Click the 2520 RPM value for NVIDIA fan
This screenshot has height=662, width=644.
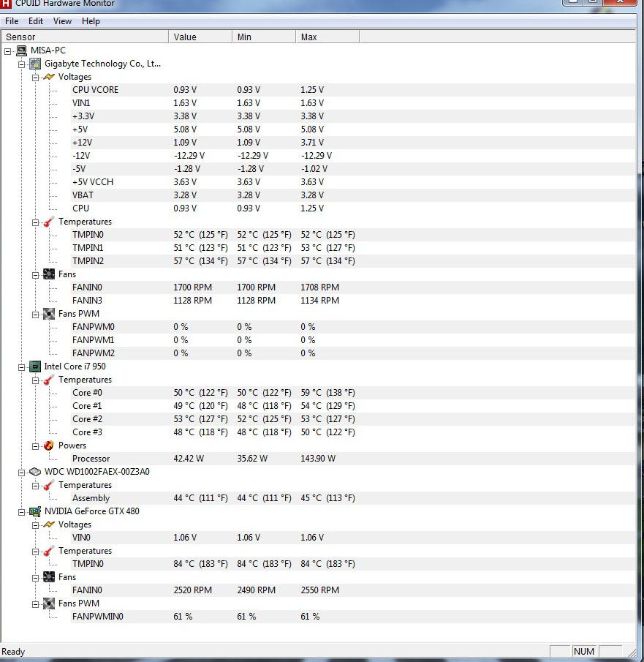[192, 590]
